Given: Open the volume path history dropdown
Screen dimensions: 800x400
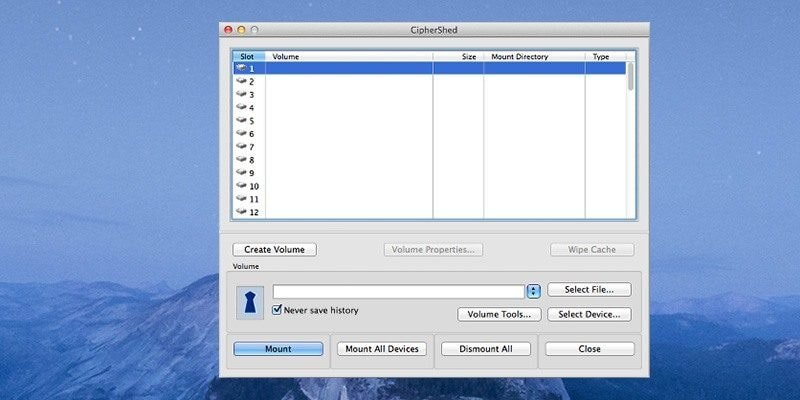Looking at the screenshot, I should coord(533,292).
